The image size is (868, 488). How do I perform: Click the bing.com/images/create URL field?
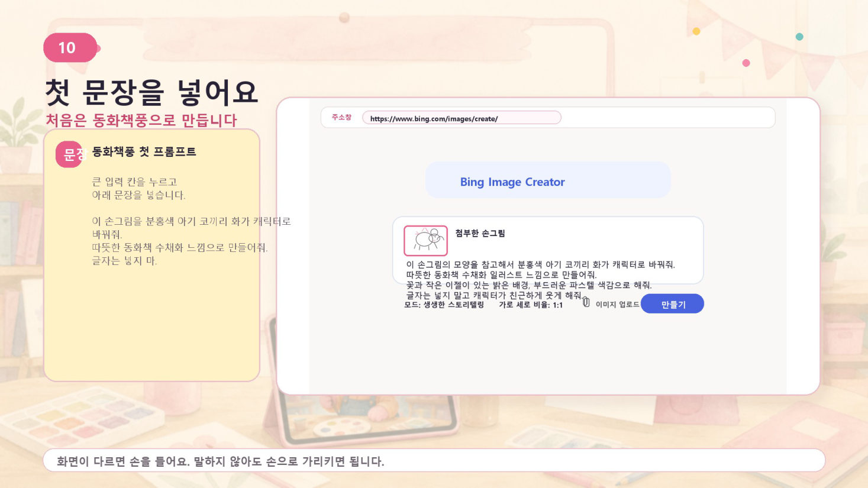click(462, 118)
